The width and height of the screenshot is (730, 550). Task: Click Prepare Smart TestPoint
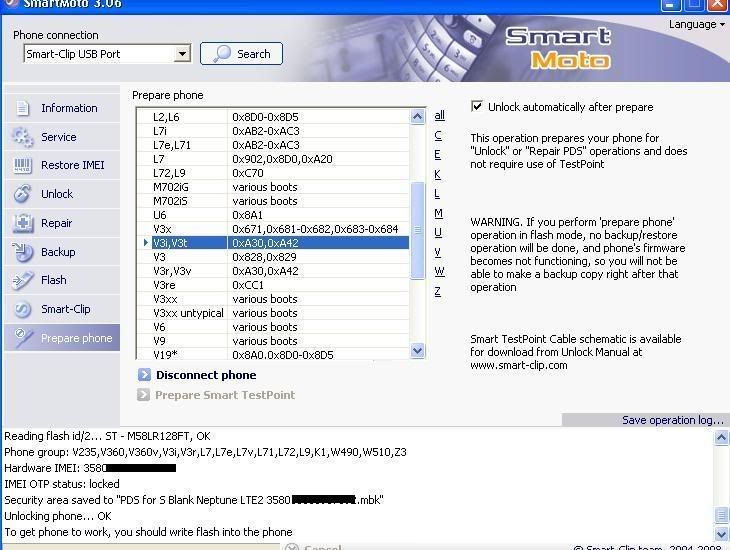click(225, 395)
